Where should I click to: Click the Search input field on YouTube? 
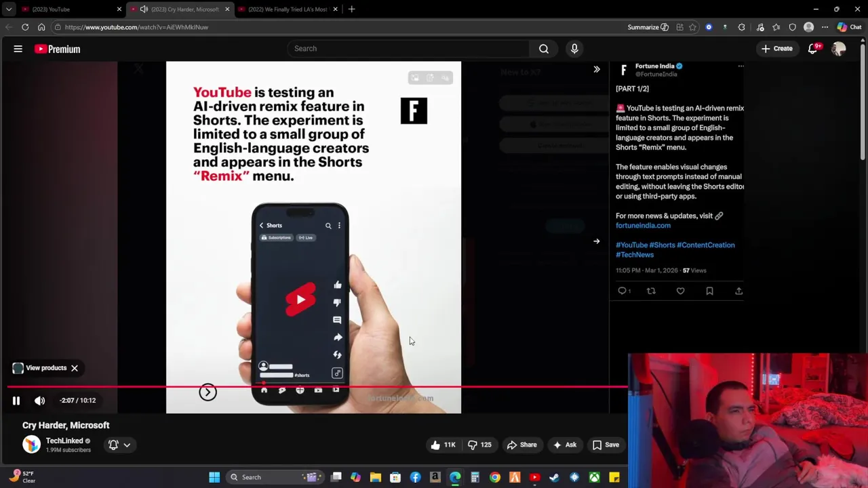click(408, 49)
